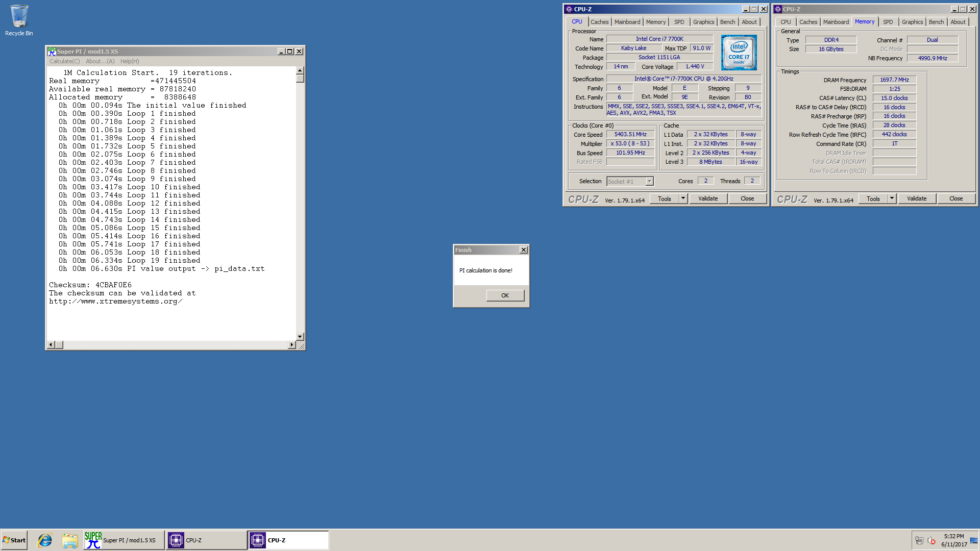Click Close button in left CPU-Z
This screenshot has width=980, height=551.
click(x=747, y=199)
